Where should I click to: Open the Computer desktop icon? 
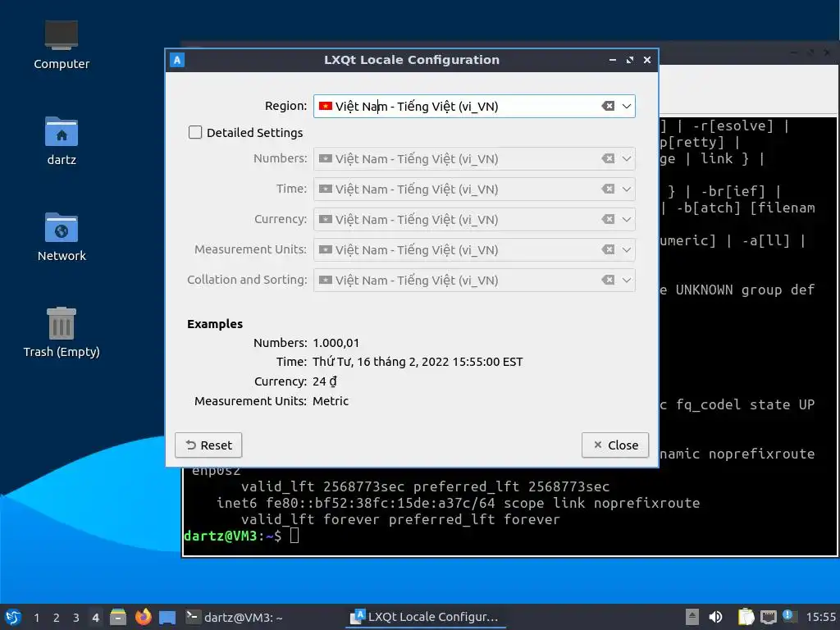point(61,45)
